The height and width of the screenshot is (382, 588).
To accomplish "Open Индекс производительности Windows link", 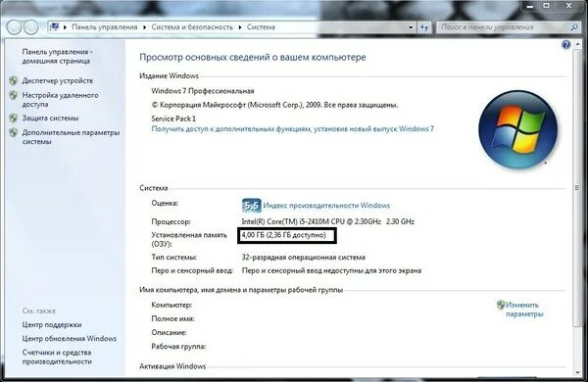I will pos(326,206).
